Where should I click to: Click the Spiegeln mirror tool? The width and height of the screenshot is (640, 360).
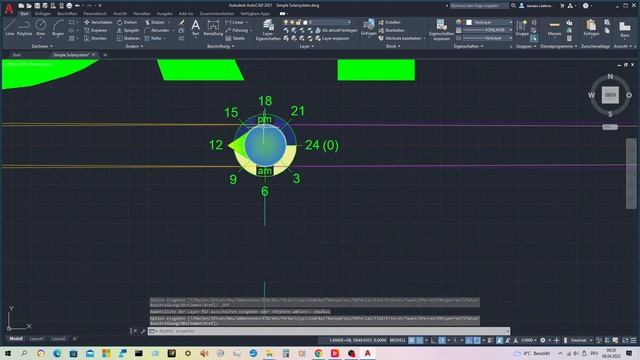[x=128, y=30]
